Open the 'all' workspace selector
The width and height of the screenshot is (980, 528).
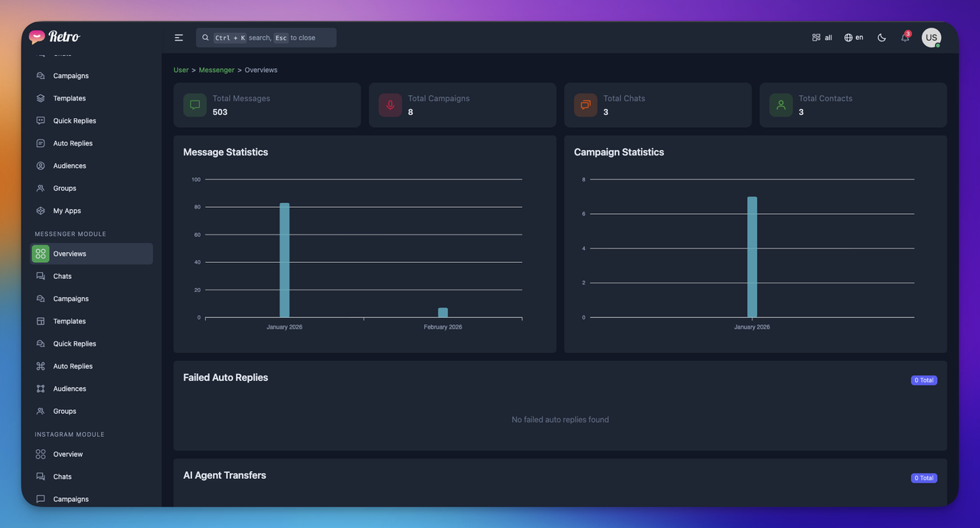(822, 38)
